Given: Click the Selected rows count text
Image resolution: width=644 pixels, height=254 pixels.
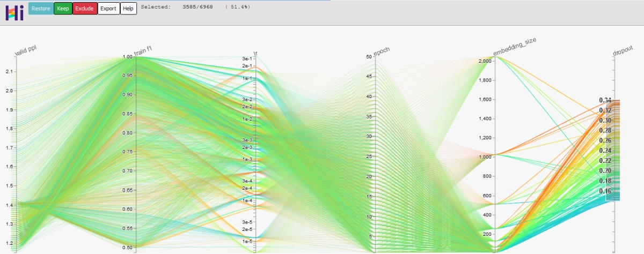Looking at the screenshot, I should (x=196, y=8).
